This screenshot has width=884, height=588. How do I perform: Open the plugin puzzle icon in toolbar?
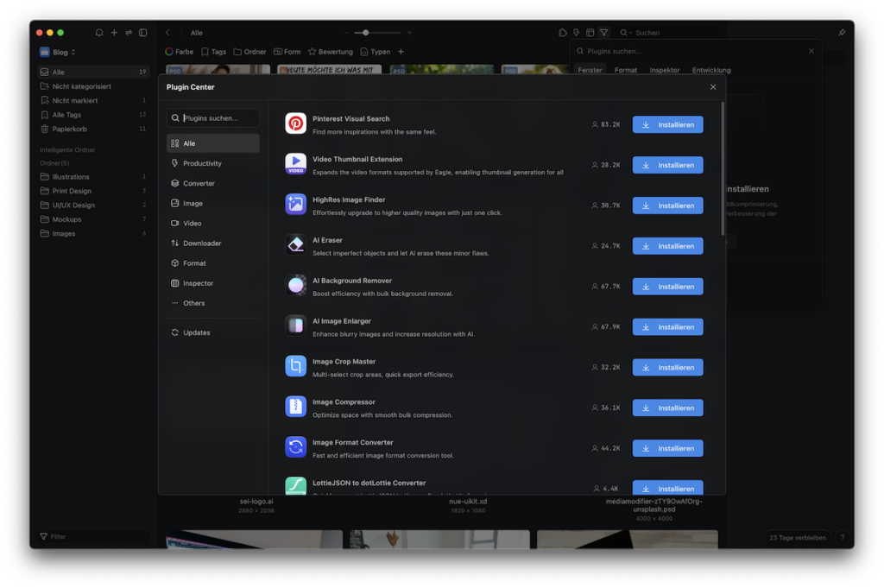[x=563, y=33]
